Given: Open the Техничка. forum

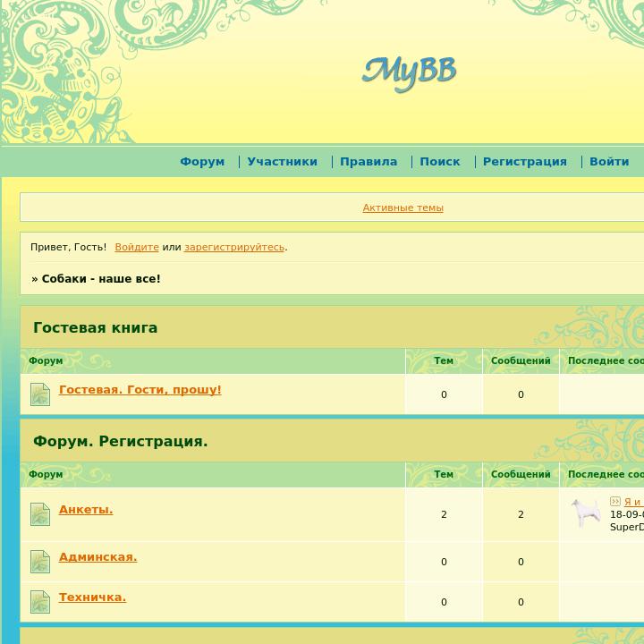Looking at the screenshot, I should 92,597.
